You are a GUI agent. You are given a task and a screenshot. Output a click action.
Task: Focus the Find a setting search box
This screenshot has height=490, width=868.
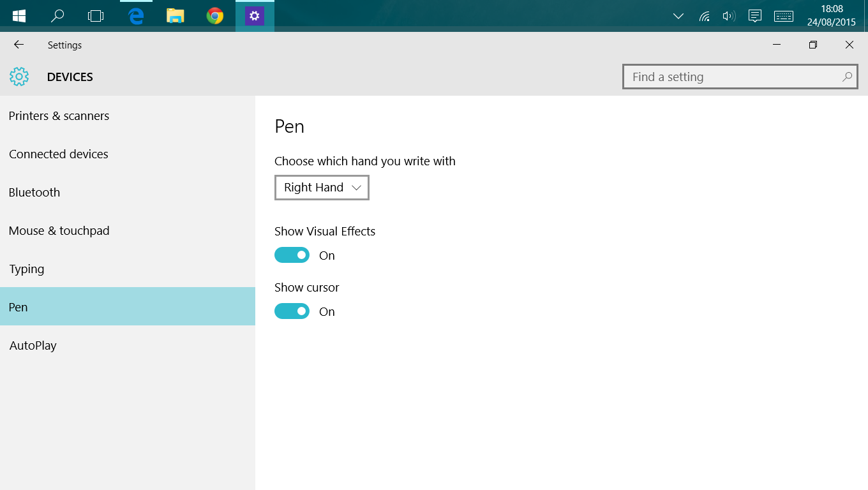pyautogui.click(x=740, y=77)
